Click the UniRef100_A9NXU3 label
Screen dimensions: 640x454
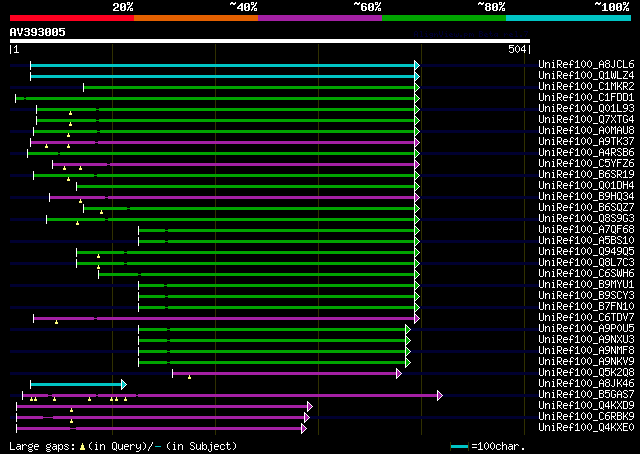pyautogui.click(x=586, y=340)
